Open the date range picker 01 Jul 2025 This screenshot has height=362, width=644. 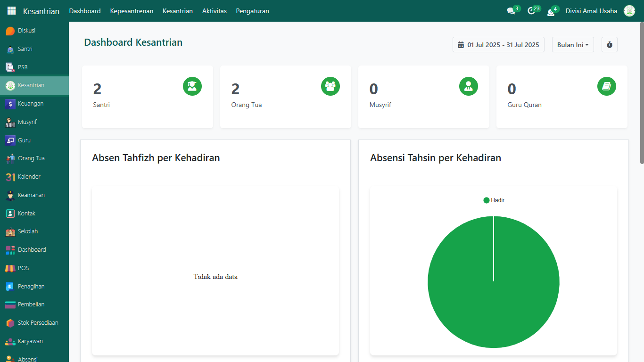[x=498, y=45]
